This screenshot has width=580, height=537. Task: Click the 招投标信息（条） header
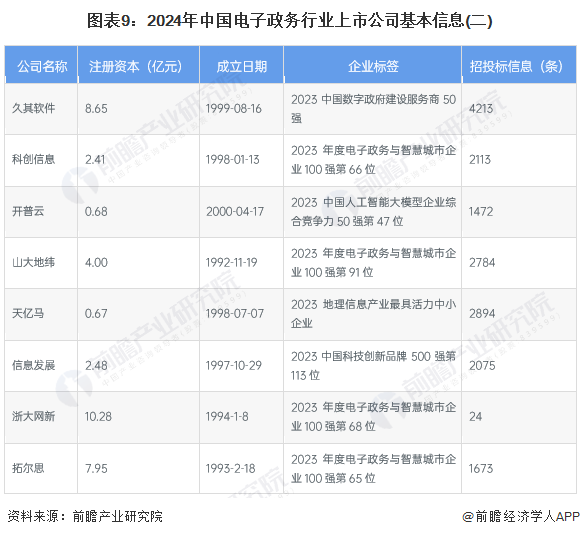[x=516, y=67]
